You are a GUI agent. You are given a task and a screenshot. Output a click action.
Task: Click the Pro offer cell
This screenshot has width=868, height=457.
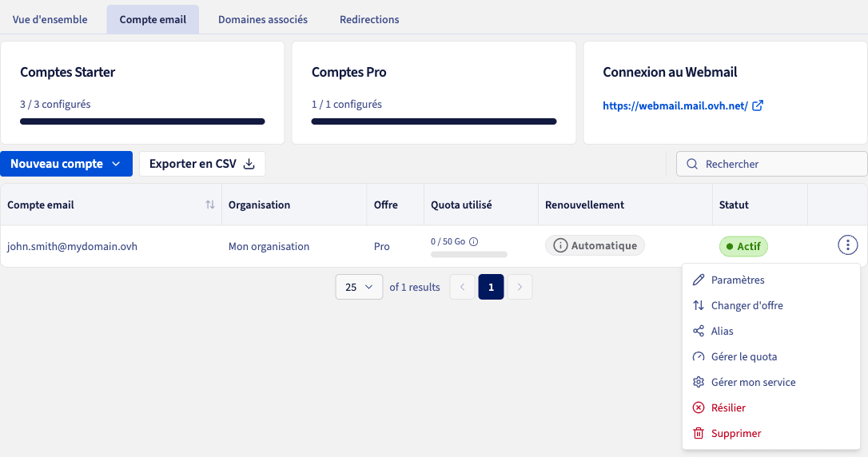(381, 246)
